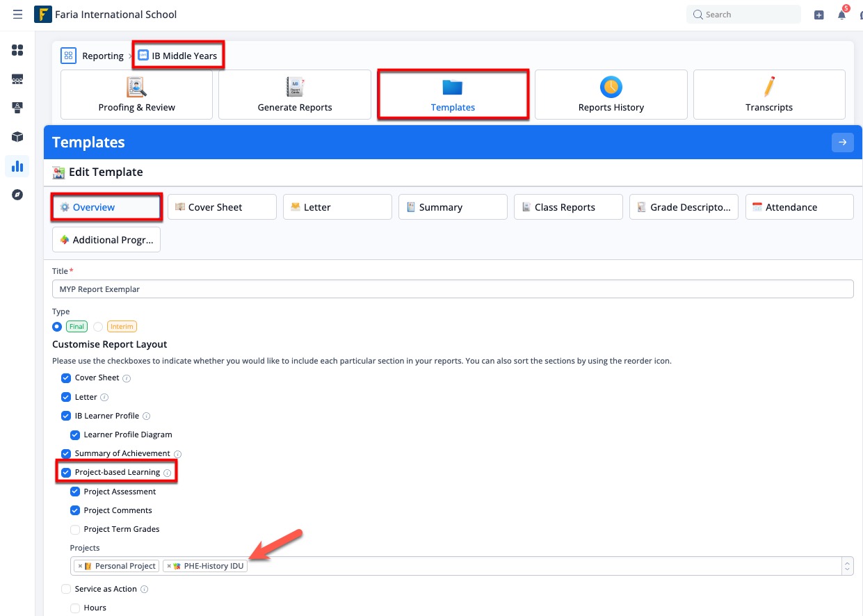Image resolution: width=863 pixels, height=616 pixels.
Task: Uncheck the Cover Sheet checkbox
Action: point(66,378)
